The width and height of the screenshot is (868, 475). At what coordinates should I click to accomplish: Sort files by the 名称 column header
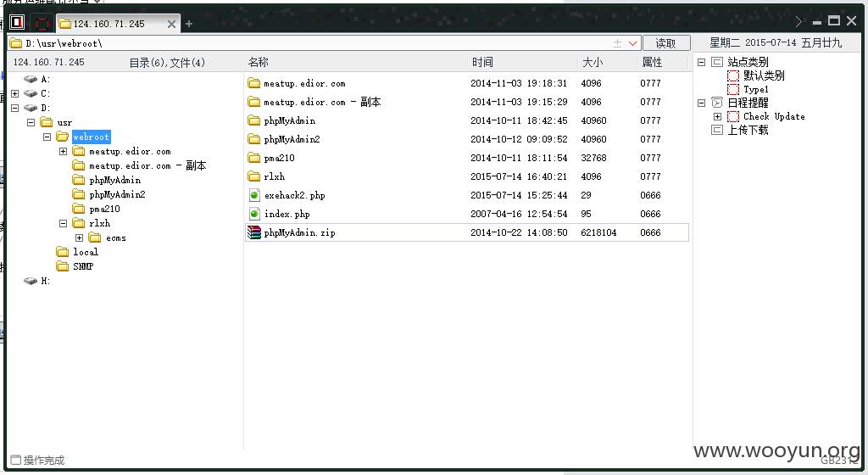point(258,62)
